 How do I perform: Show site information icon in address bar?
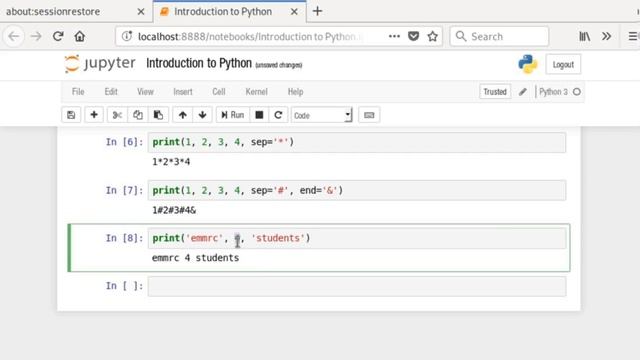[127, 36]
